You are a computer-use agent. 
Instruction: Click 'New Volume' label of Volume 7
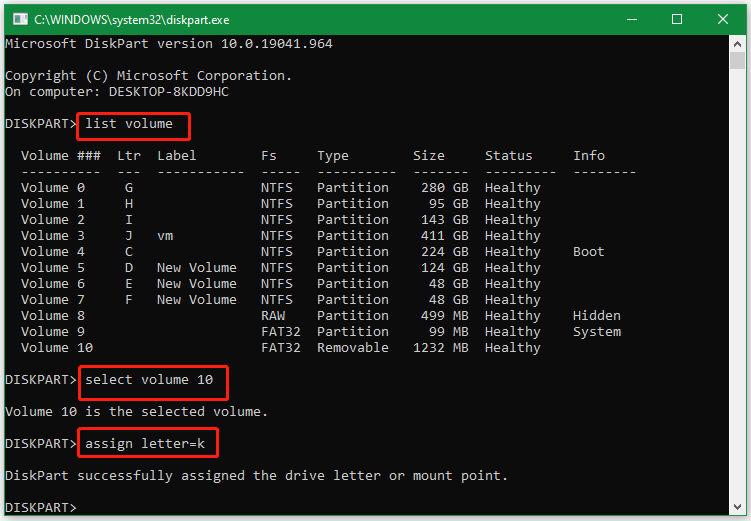coord(197,300)
